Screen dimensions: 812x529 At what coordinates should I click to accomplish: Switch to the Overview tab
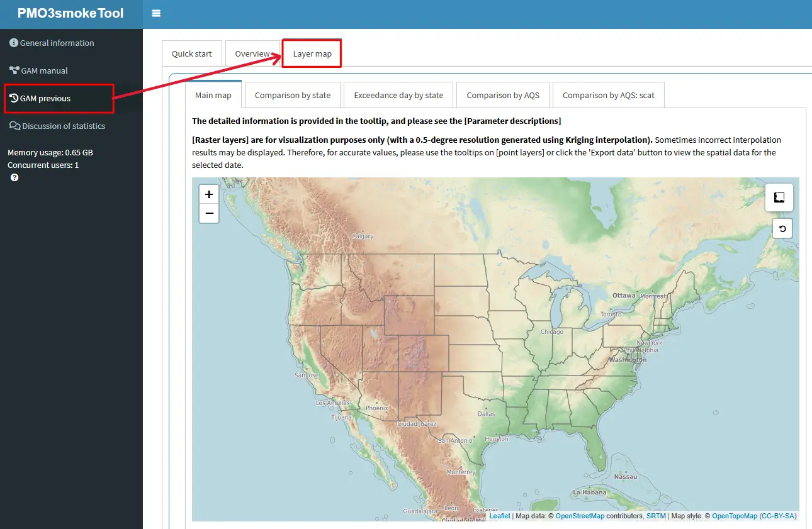tap(252, 54)
